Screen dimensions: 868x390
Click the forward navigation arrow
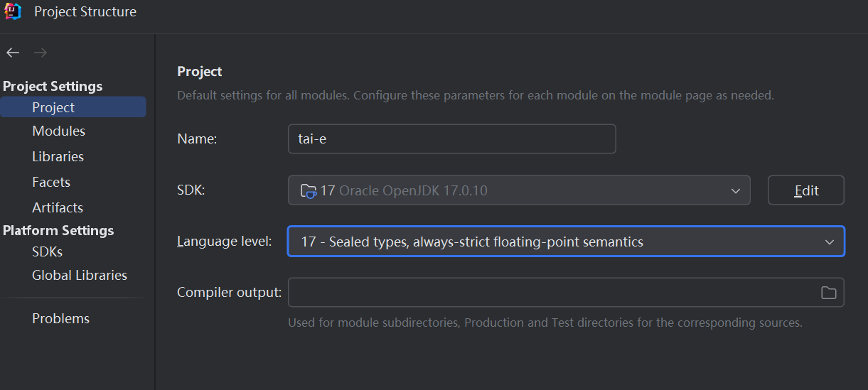[x=41, y=53]
